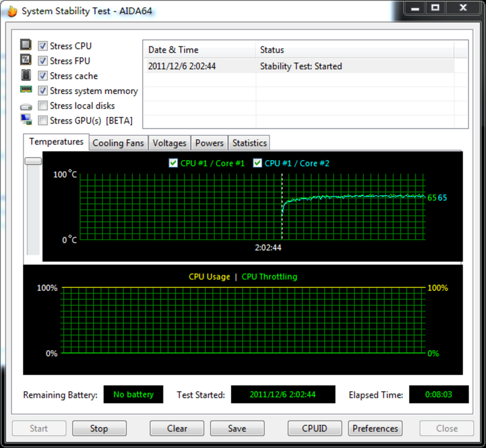The height and width of the screenshot is (448, 486).
Task: Maximize the System Stability Test window
Action: point(435,8)
